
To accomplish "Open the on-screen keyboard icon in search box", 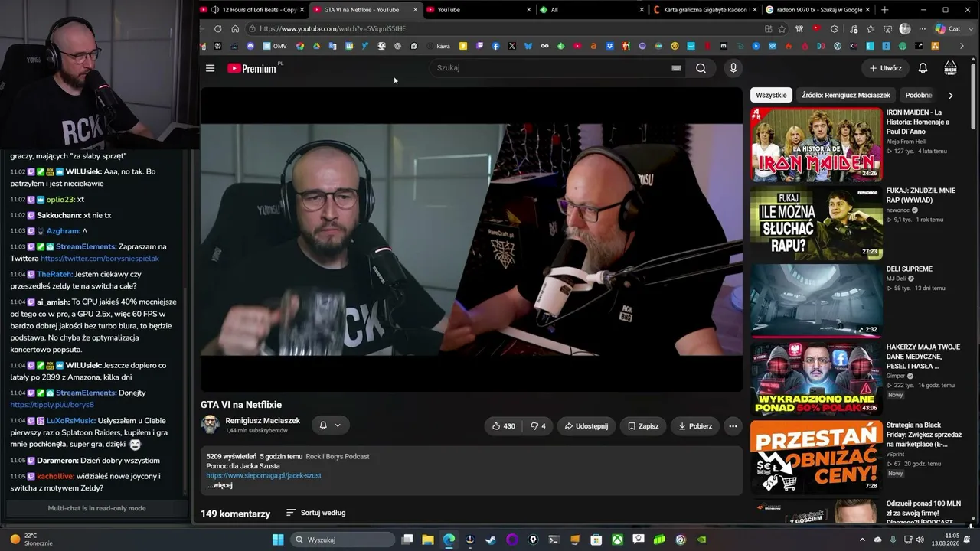I will tap(676, 68).
